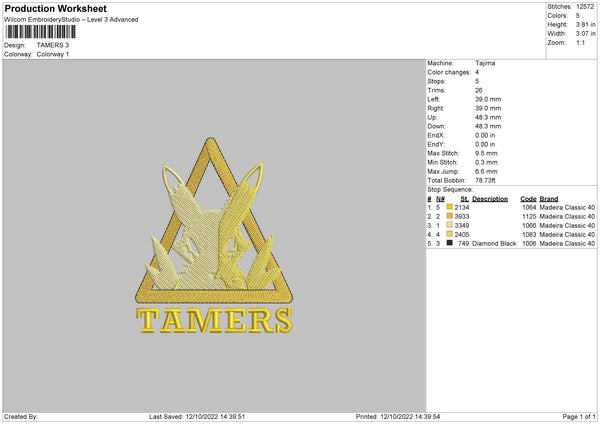Click the 'Left:' value 39.0 mm
The width and height of the screenshot is (600, 424).
pyautogui.click(x=488, y=99)
